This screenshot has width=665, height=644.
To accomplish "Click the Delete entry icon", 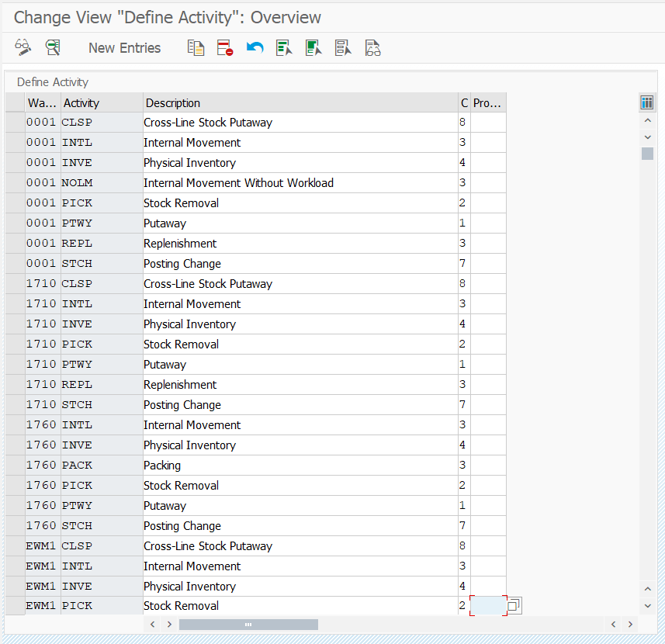I will (x=225, y=48).
